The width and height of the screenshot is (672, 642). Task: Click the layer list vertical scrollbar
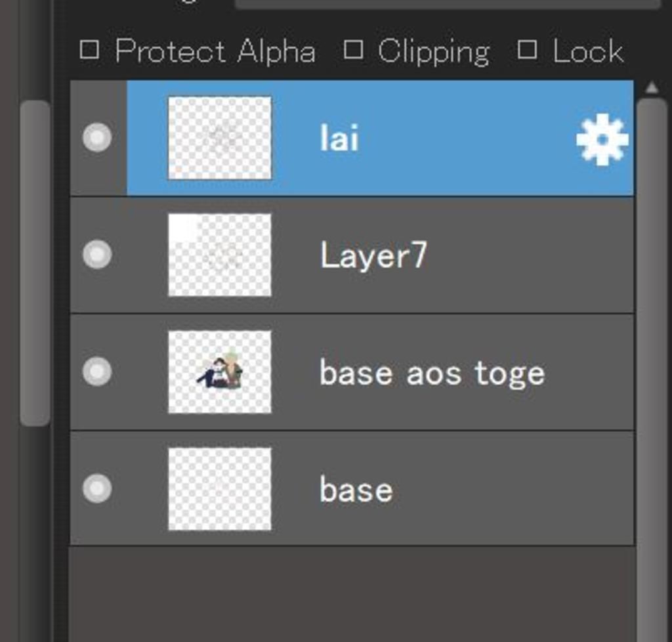pos(652,368)
